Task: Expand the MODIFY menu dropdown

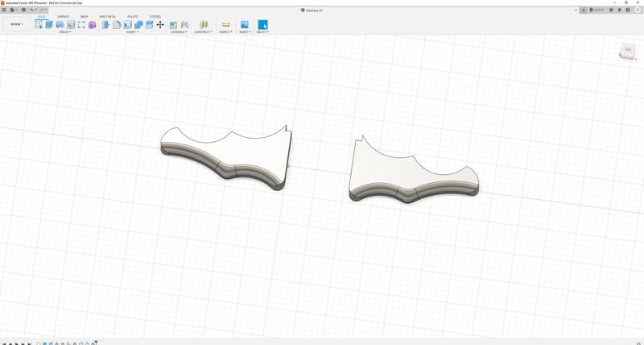Action: tap(132, 31)
